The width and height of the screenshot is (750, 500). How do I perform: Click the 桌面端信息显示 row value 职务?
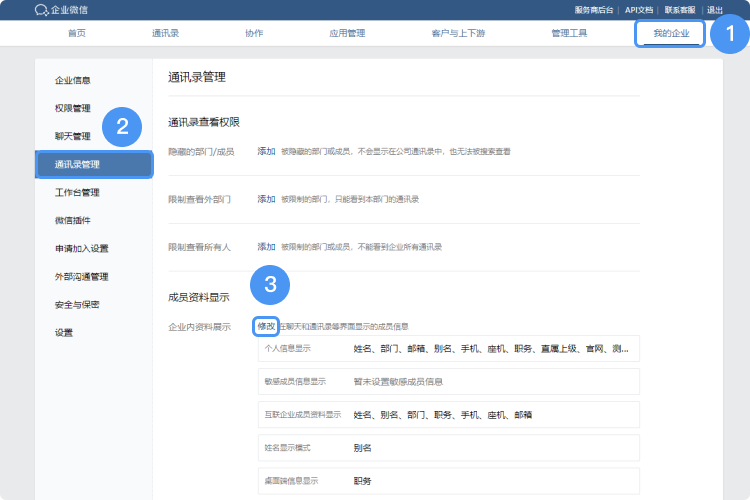click(x=363, y=481)
